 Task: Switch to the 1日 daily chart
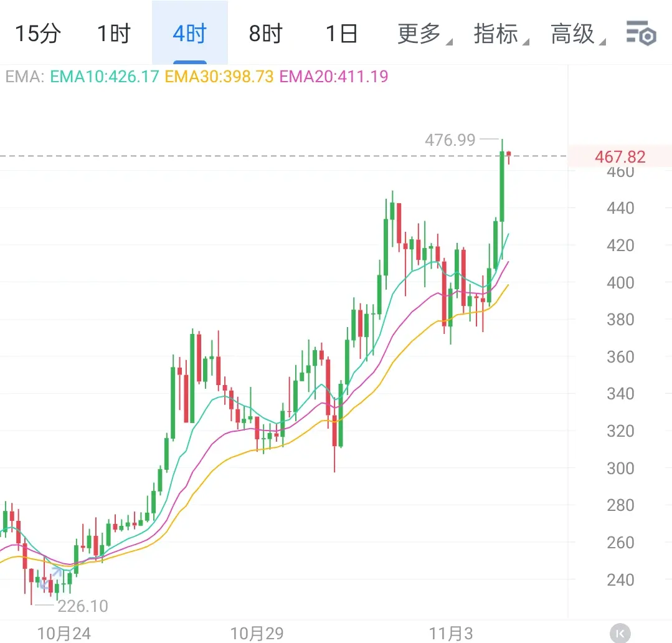pos(341,34)
